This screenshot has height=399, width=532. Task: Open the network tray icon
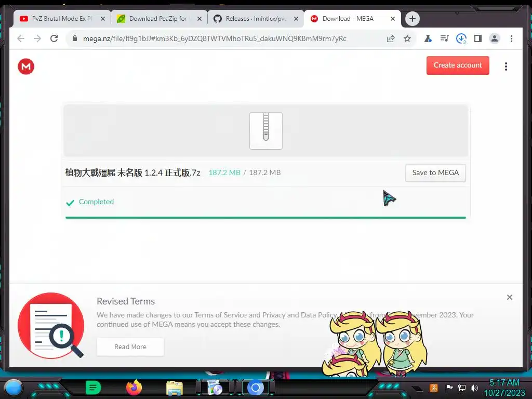462,388
